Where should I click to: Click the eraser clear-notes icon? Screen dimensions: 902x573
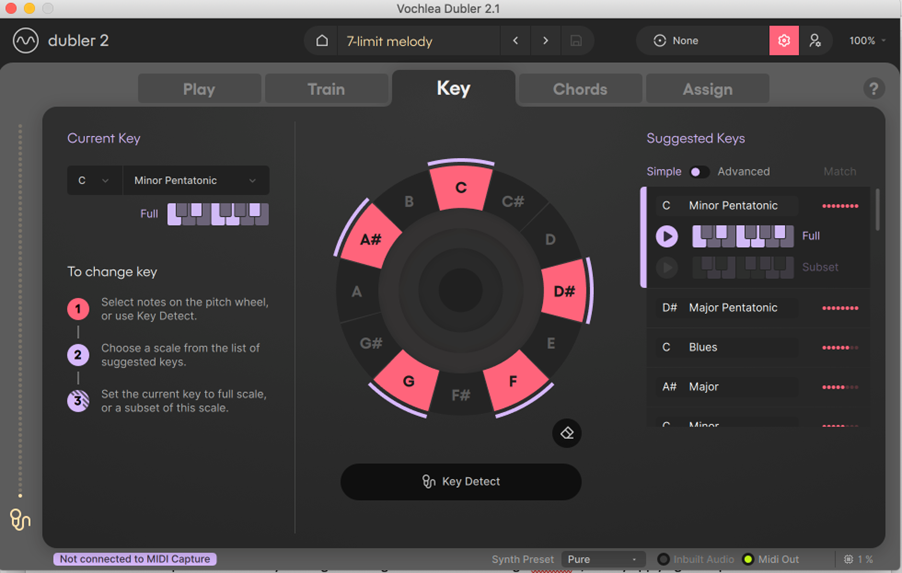coord(567,433)
